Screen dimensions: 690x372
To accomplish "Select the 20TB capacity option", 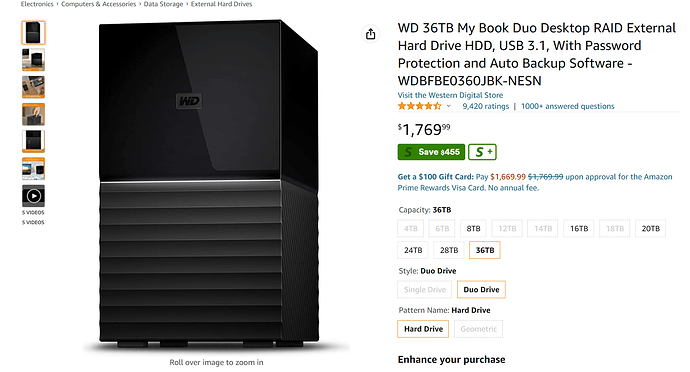I will 650,228.
